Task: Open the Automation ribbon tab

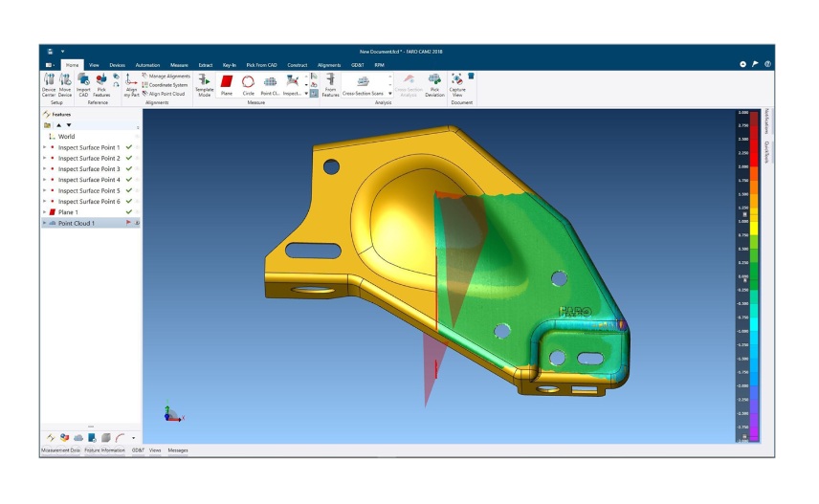Action: pyautogui.click(x=147, y=65)
